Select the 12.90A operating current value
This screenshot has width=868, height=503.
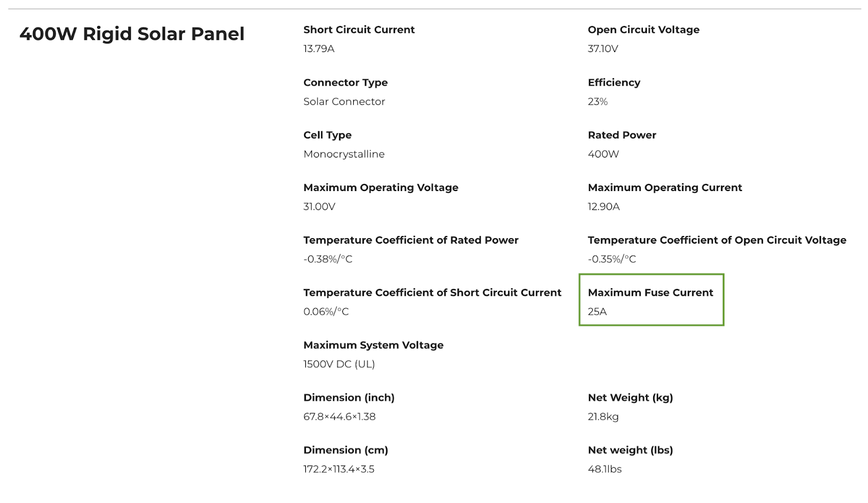click(x=603, y=207)
